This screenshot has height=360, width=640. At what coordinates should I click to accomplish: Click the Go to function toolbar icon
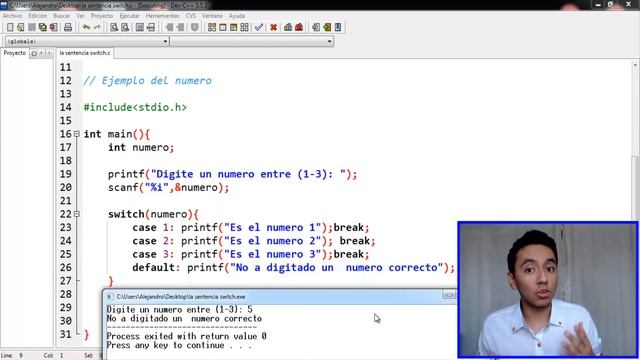click(140, 27)
